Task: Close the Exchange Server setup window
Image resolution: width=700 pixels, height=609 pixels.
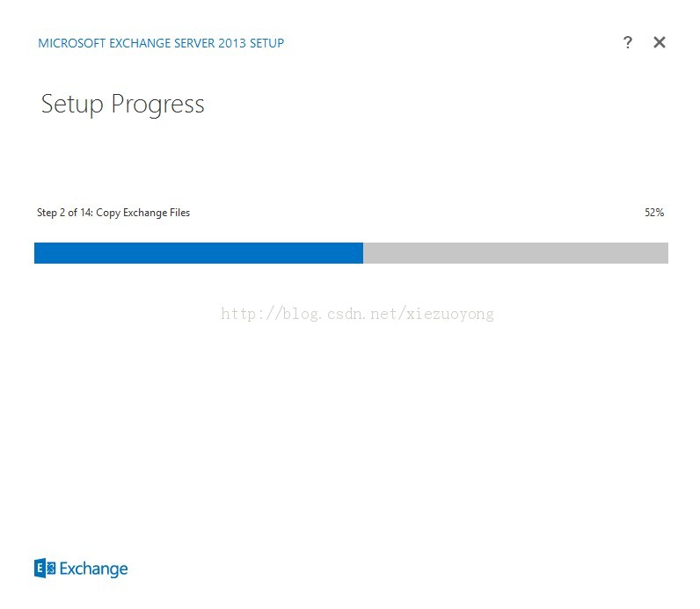Action: (660, 42)
